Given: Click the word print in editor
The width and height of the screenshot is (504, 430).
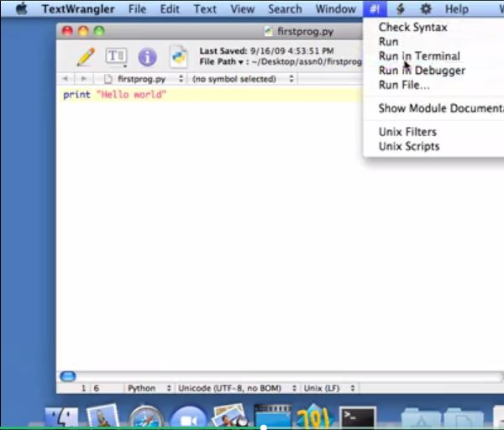Looking at the screenshot, I should coord(76,95).
